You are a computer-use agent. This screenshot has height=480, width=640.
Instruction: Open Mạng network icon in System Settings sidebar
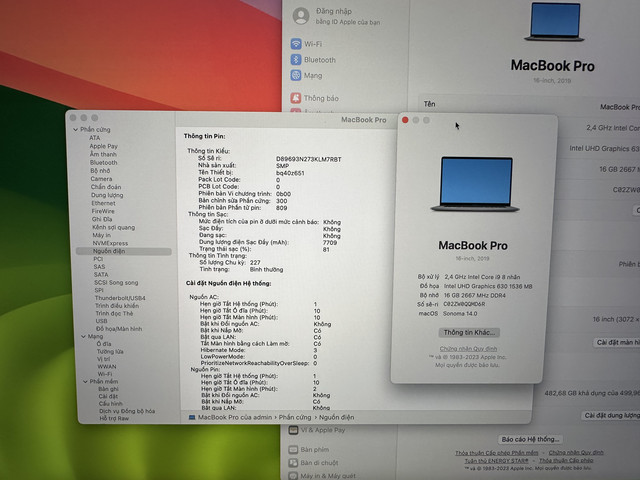tap(296, 75)
